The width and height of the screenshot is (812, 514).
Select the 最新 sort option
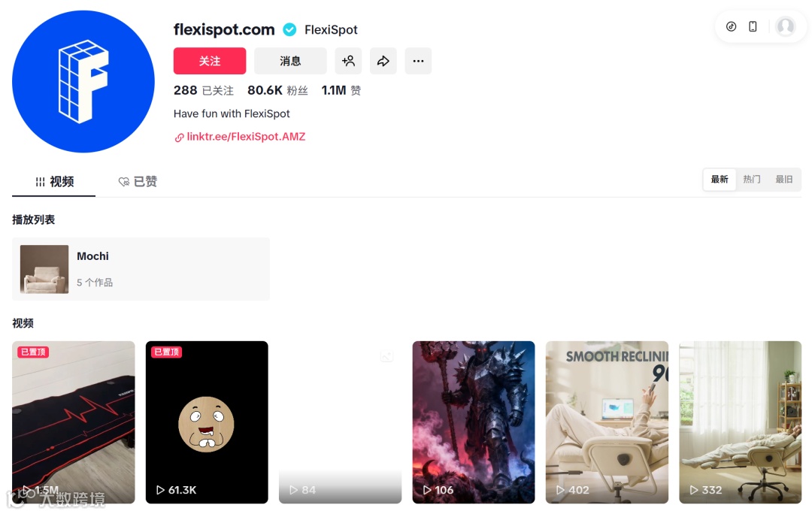click(720, 179)
